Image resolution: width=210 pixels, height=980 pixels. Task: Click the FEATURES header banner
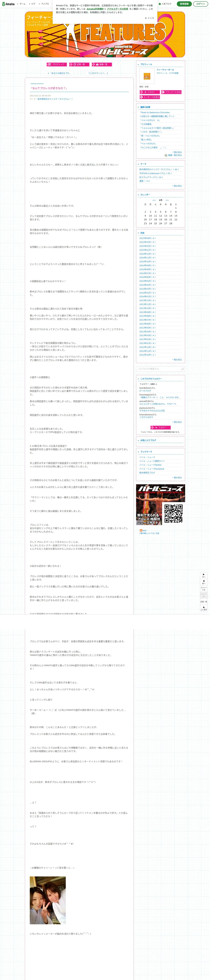pyautogui.click(x=105, y=35)
